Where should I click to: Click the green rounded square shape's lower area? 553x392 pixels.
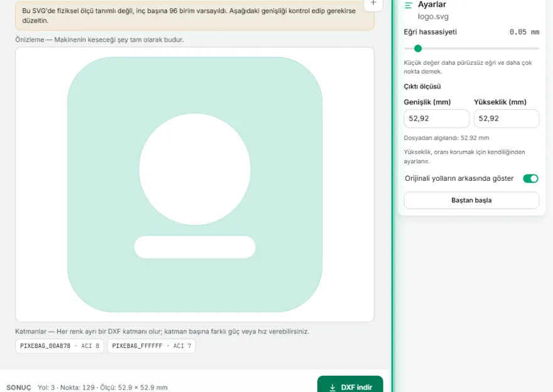[195, 286]
